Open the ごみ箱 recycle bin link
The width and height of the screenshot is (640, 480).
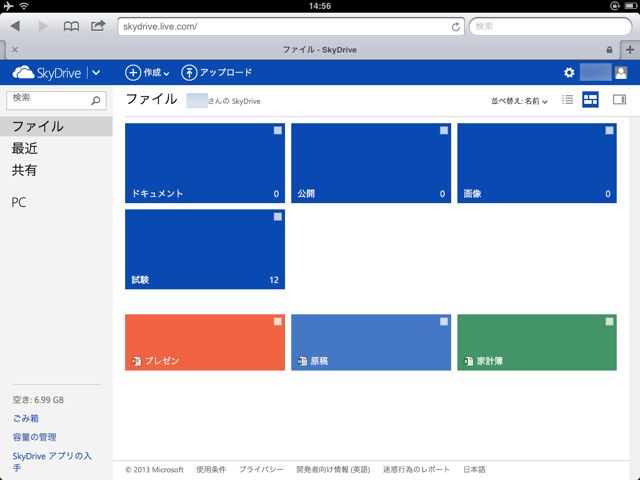[x=25, y=418]
